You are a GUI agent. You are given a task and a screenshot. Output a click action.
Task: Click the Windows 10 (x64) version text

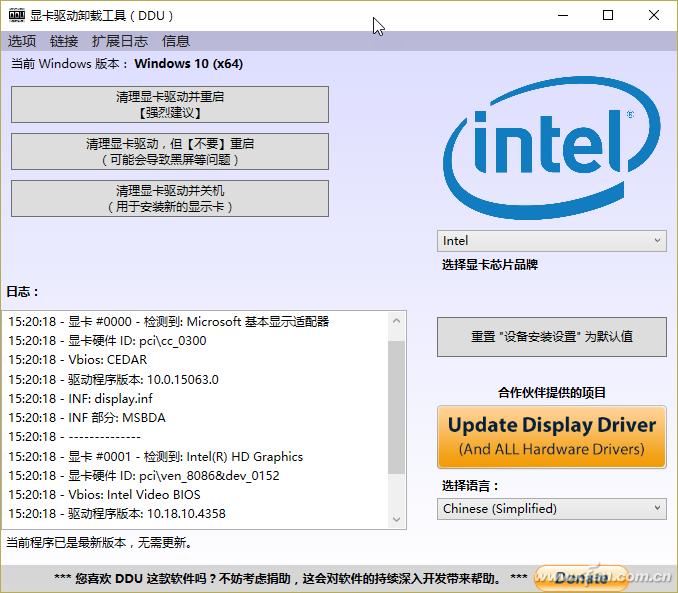coord(189,64)
